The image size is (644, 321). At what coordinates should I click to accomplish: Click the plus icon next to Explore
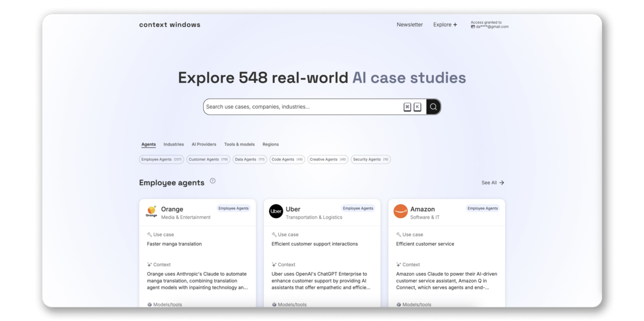click(455, 24)
